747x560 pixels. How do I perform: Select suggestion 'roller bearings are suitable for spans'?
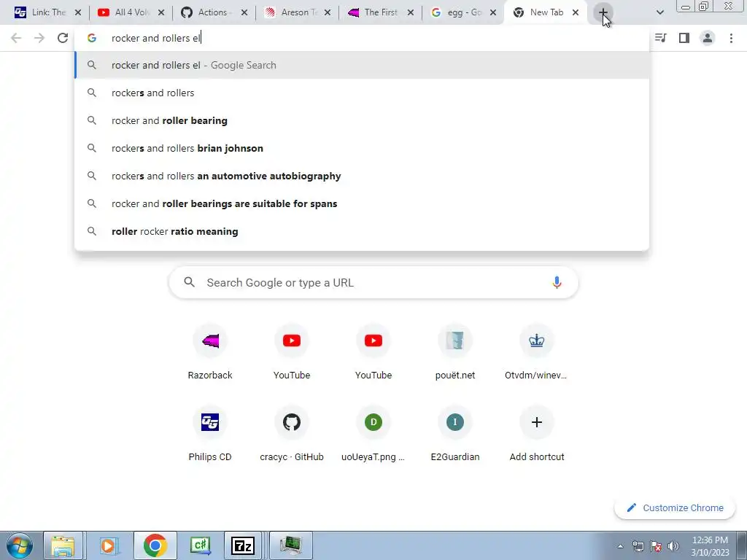click(x=362, y=203)
